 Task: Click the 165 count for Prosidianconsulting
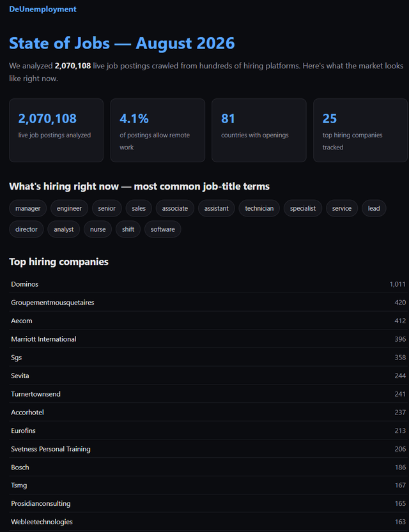tap(400, 504)
